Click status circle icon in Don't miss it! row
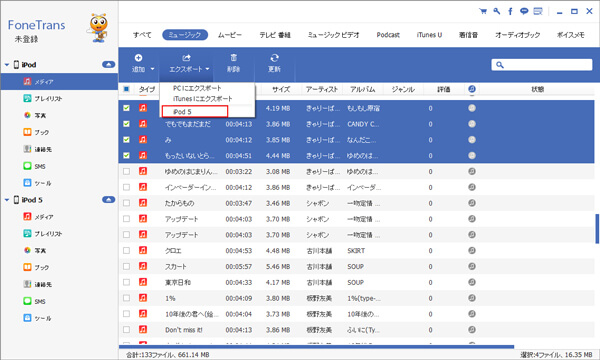This screenshot has width=600, height=360. [x=472, y=329]
